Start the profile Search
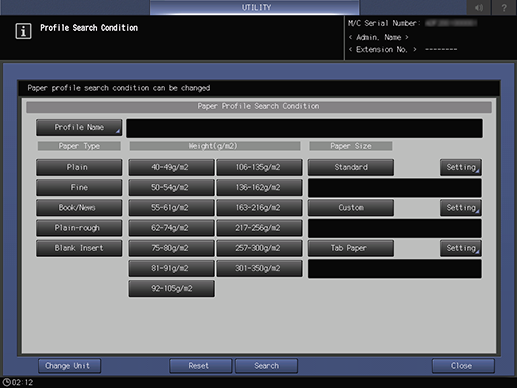This screenshot has width=517, height=388. 266,366
